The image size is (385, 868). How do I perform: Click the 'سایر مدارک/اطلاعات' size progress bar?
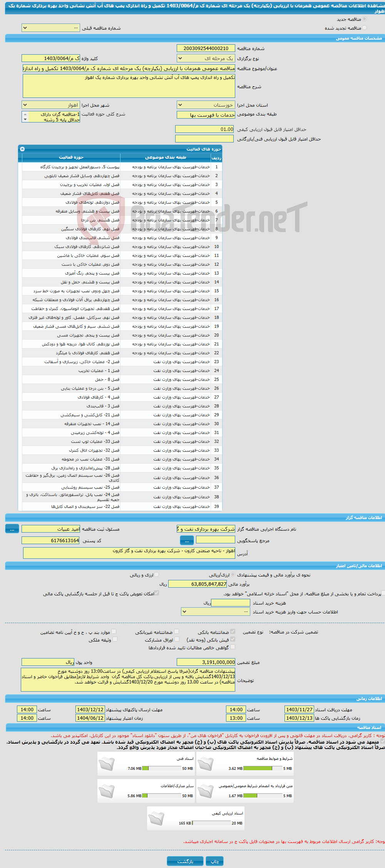pyautogui.click(x=162, y=796)
